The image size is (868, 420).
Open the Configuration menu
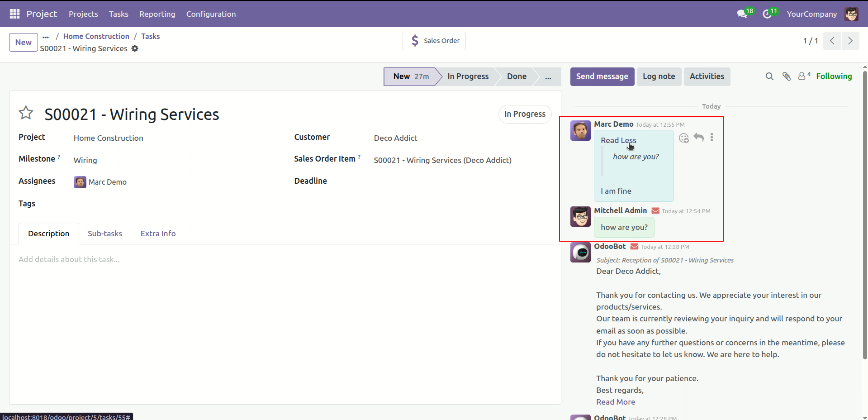click(x=211, y=14)
